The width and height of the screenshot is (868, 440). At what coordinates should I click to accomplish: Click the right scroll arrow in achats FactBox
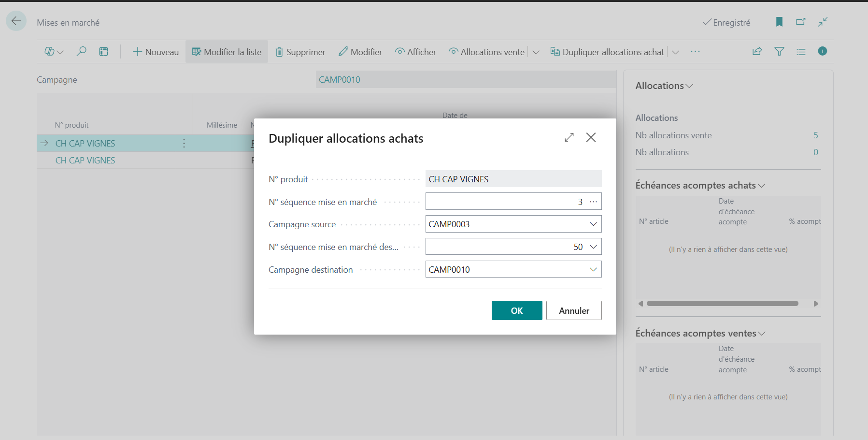point(816,304)
